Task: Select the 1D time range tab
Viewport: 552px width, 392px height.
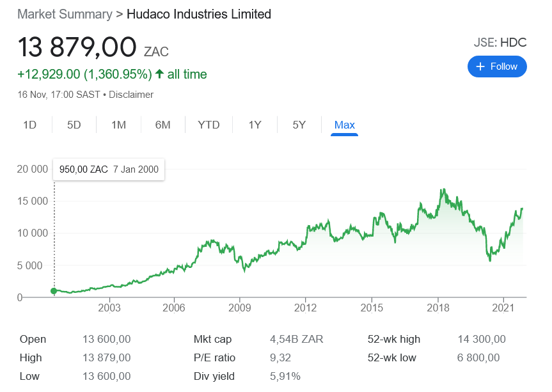Action: (30, 125)
